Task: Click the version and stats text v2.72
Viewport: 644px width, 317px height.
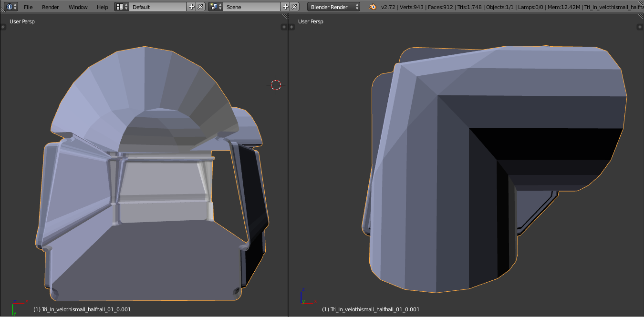Action: [x=512, y=7]
